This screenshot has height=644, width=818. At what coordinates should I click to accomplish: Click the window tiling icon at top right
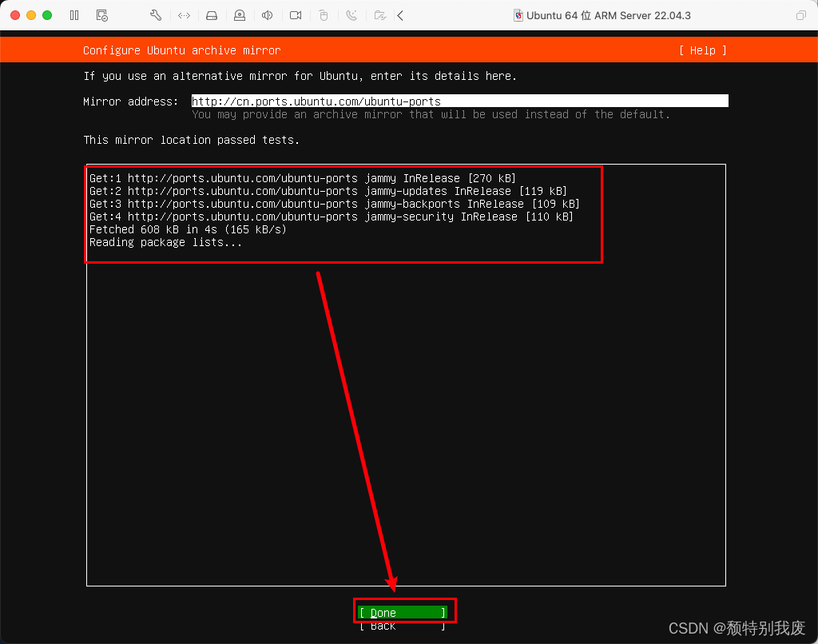click(800, 16)
